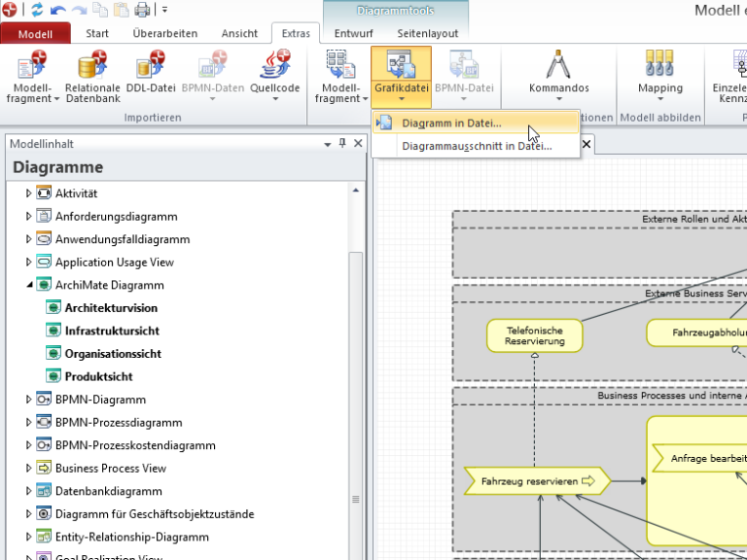Click the ArchiMate Diagramm type icon
This screenshot has width=747, height=560.
tap(44, 284)
